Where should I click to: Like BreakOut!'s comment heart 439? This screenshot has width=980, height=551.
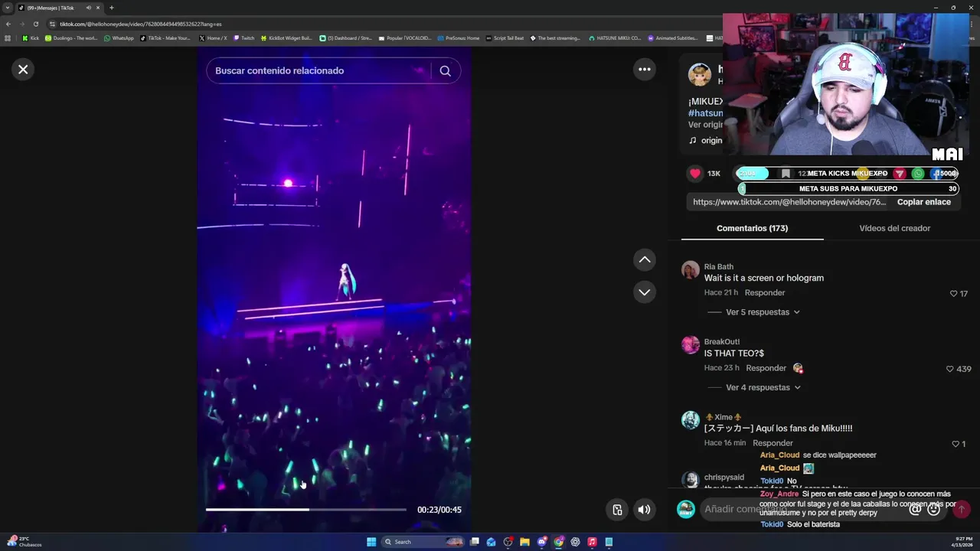coord(950,369)
